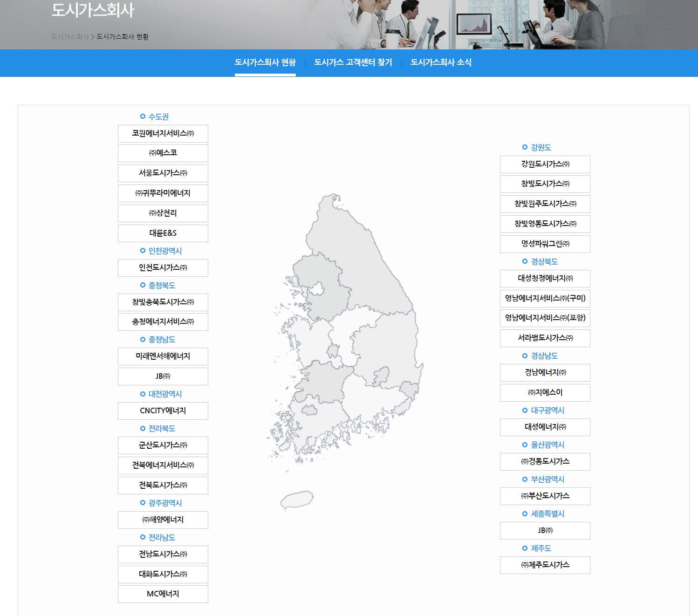Open the 서울도시가스㈜ company page
This screenshot has height=616, width=698.
(x=163, y=173)
